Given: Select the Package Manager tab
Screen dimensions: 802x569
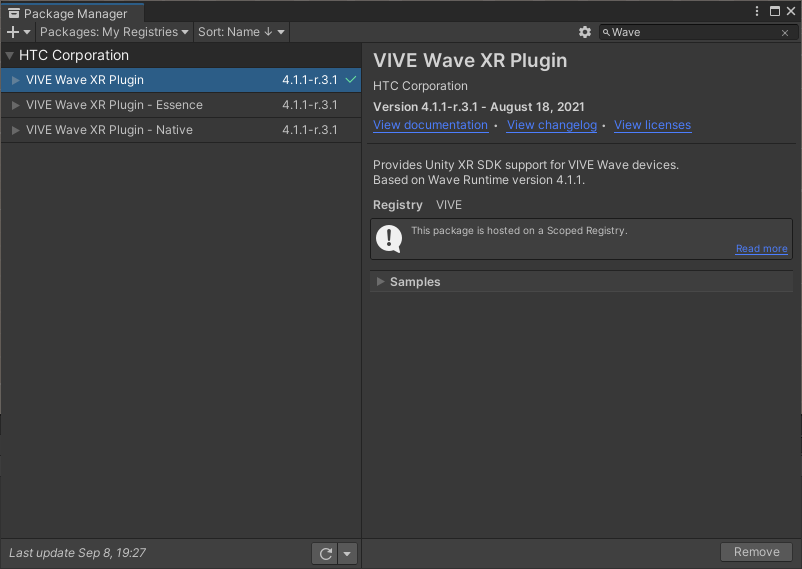Looking at the screenshot, I should coord(69,14).
